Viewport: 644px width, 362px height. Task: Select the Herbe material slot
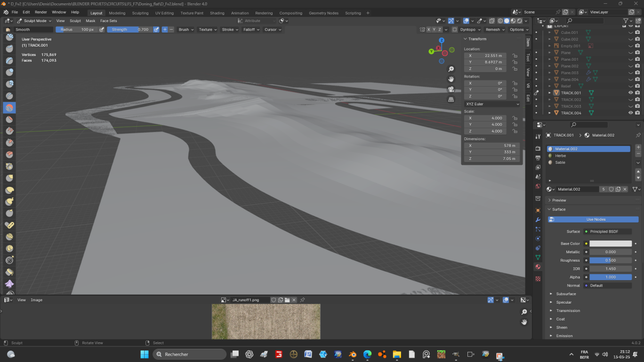coord(588,156)
